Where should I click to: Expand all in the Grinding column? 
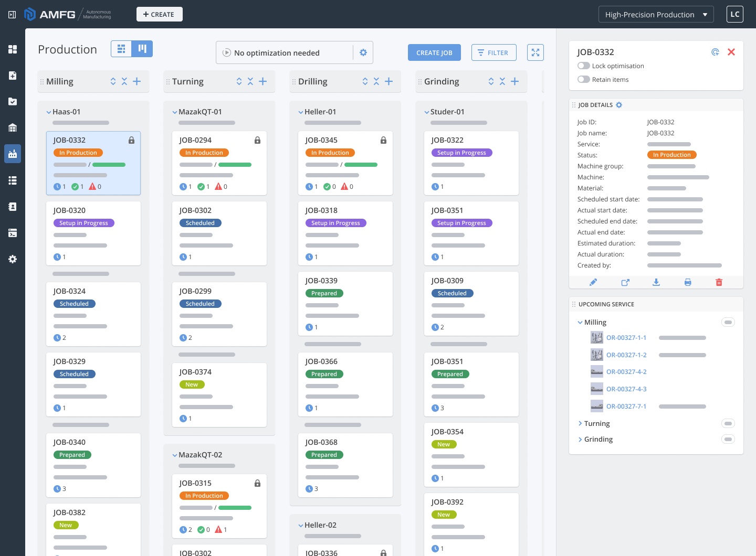(x=491, y=81)
